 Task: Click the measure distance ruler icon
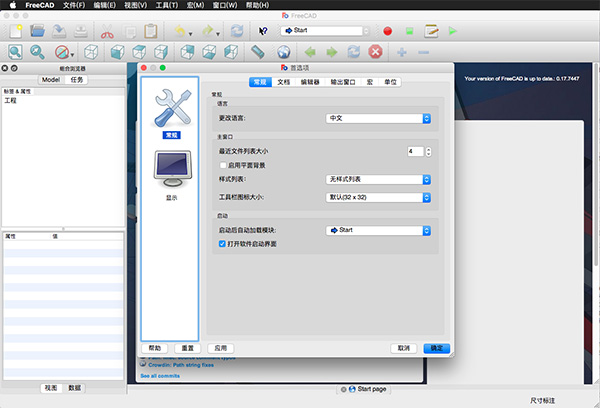(x=258, y=52)
